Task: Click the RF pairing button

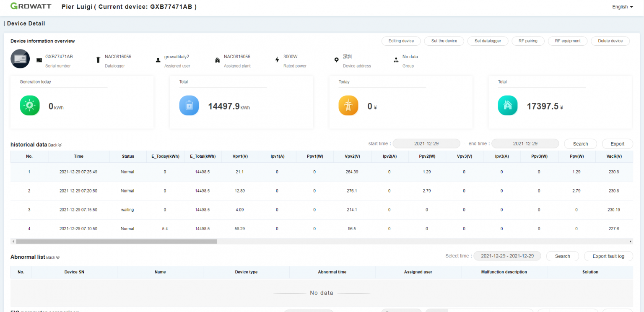Action: pyautogui.click(x=528, y=41)
